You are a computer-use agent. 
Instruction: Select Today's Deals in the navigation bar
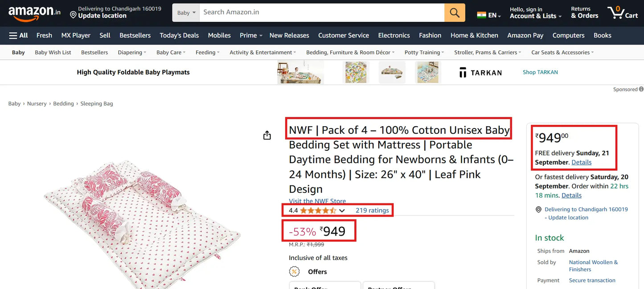tap(179, 35)
